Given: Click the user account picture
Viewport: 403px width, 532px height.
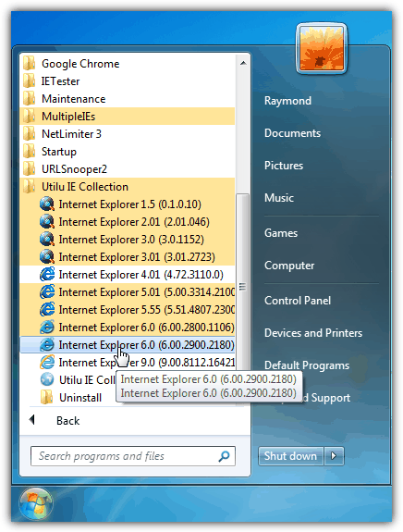Looking at the screenshot, I should point(321,48).
